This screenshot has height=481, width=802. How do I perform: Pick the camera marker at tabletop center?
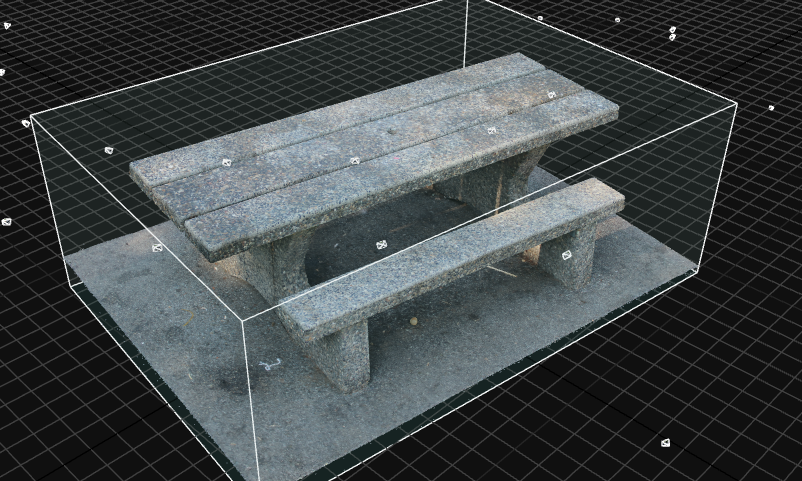tap(355, 161)
